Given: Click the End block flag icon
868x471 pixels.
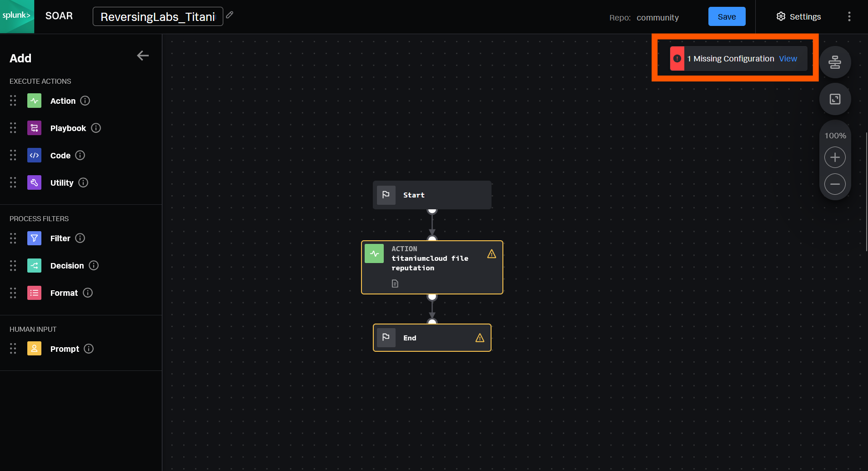Looking at the screenshot, I should point(386,338).
